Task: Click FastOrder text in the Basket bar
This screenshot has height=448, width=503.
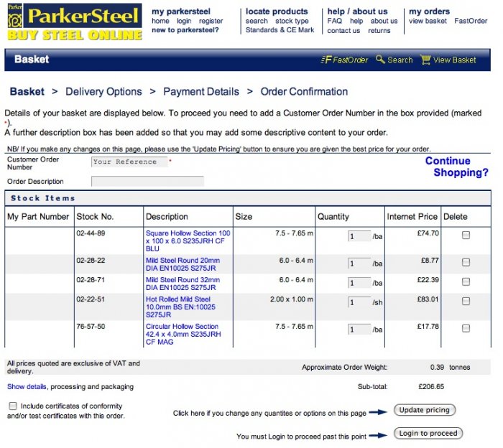Action: [351, 60]
